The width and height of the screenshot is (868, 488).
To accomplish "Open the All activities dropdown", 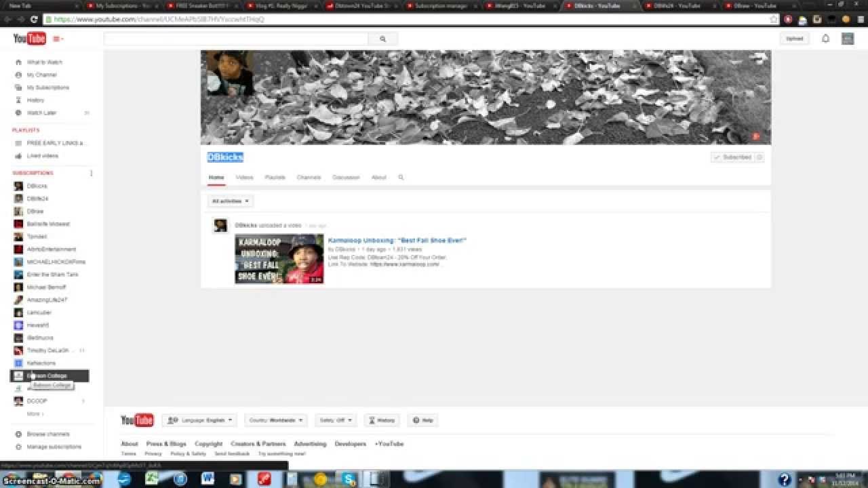I will point(231,201).
